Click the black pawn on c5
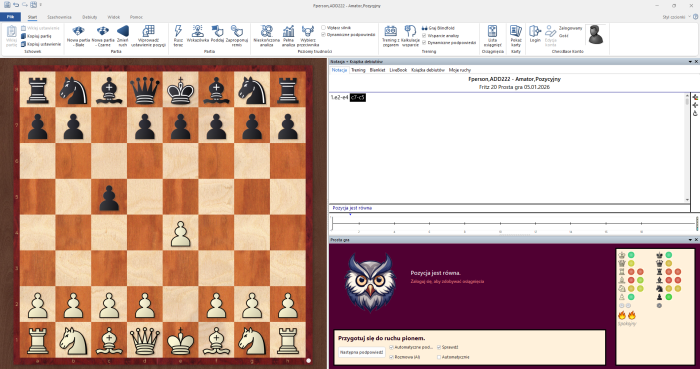The image size is (700, 369). point(109,198)
